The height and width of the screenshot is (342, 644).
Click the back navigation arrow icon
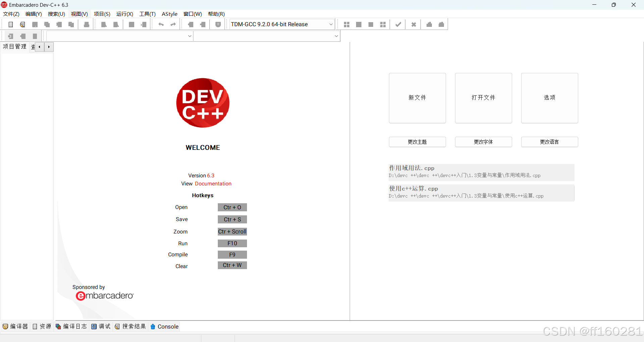coord(191,24)
